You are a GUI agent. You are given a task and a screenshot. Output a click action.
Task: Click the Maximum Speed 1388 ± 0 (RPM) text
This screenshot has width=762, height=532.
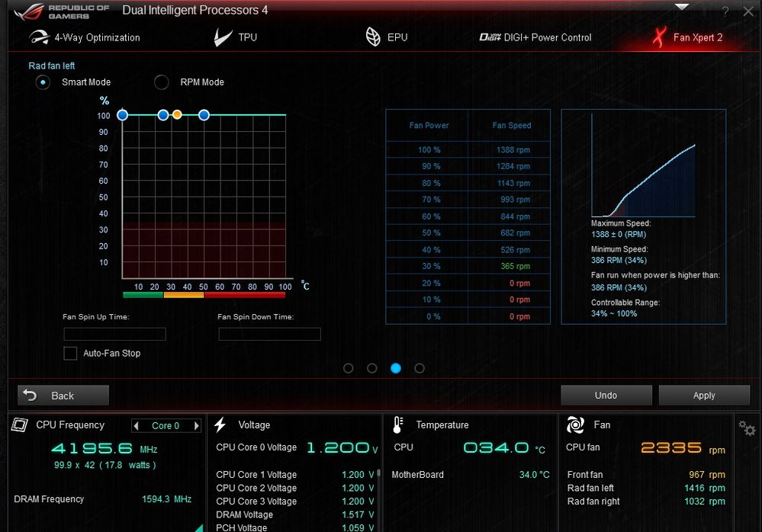point(621,229)
